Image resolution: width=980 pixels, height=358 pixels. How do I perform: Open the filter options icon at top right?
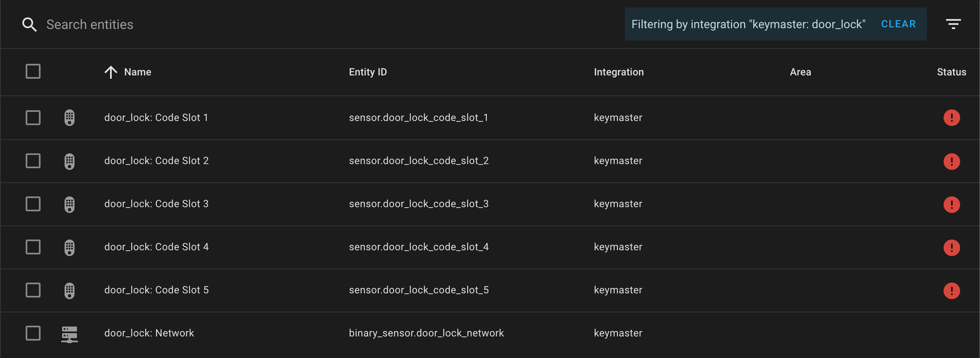pyautogui.click(x=953, y=24)
